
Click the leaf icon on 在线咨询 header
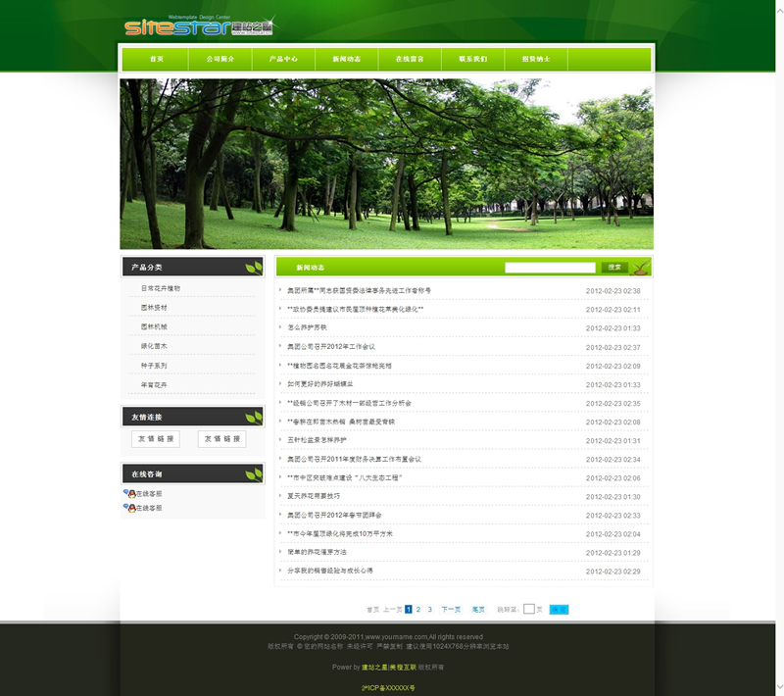pyautogui.click(x=253, y=474)
